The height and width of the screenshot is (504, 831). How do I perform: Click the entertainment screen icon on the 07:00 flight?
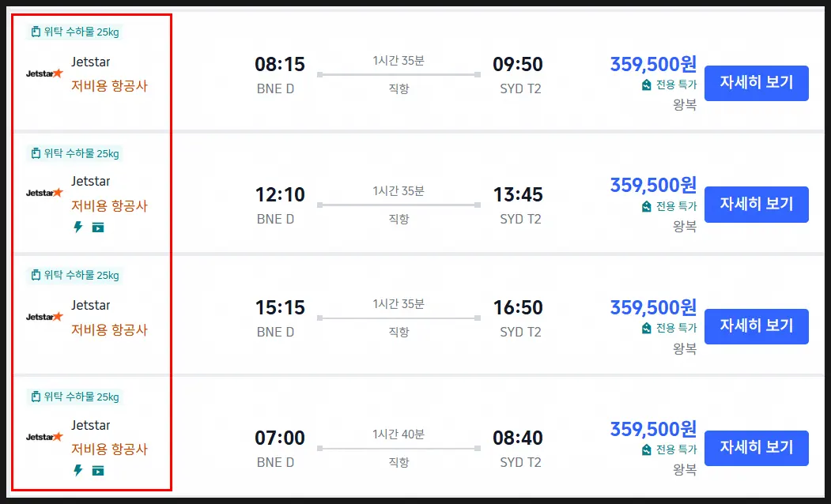point(98,471)
